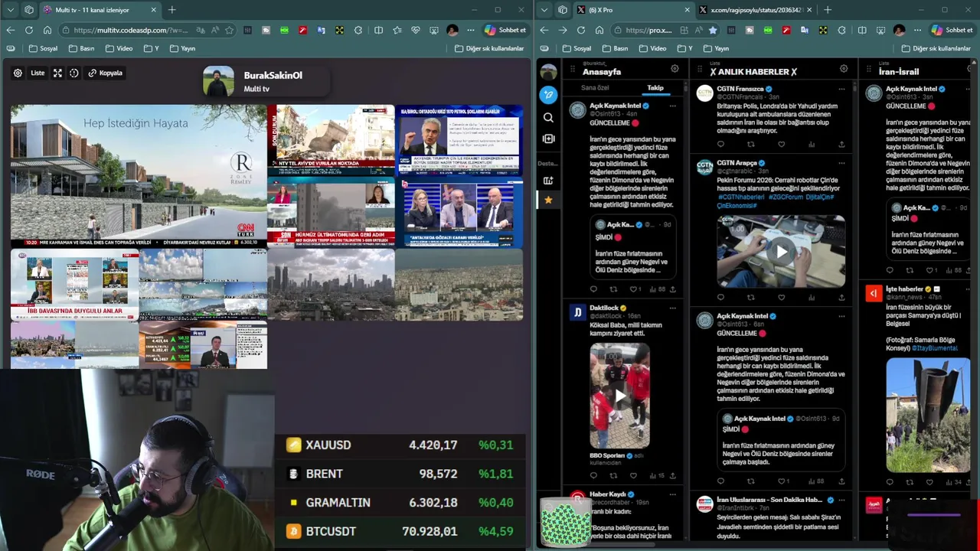Viewport: 980px width, 551px height.
Task: Open Video bookmarks folder in left window
Action: [119, 48]
